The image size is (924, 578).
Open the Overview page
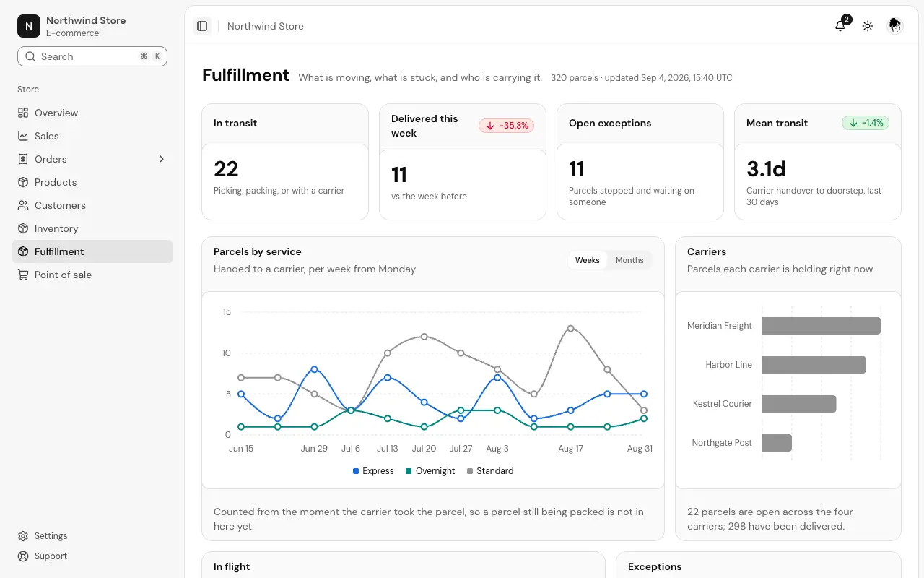click(x=92, y=113)
